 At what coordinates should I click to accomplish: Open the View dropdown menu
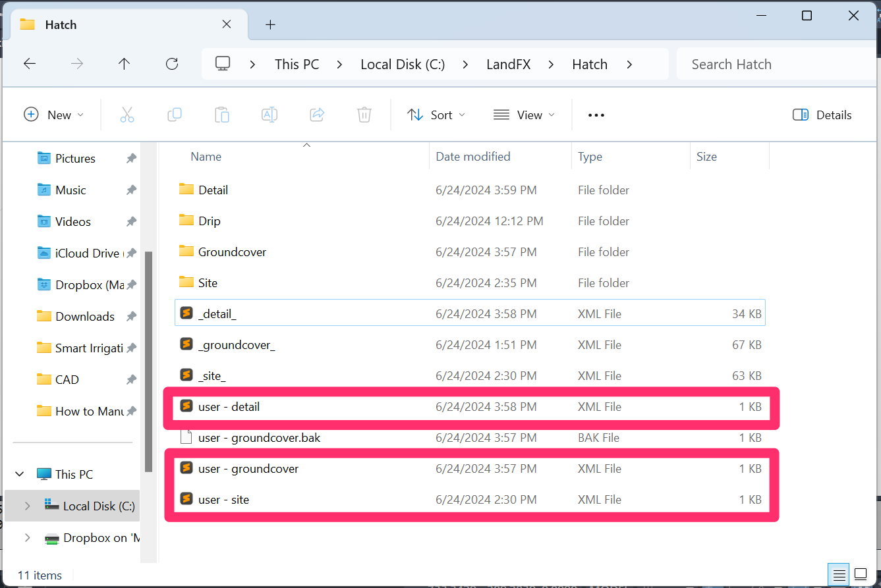pyautogui.click(x=524, y=115)
